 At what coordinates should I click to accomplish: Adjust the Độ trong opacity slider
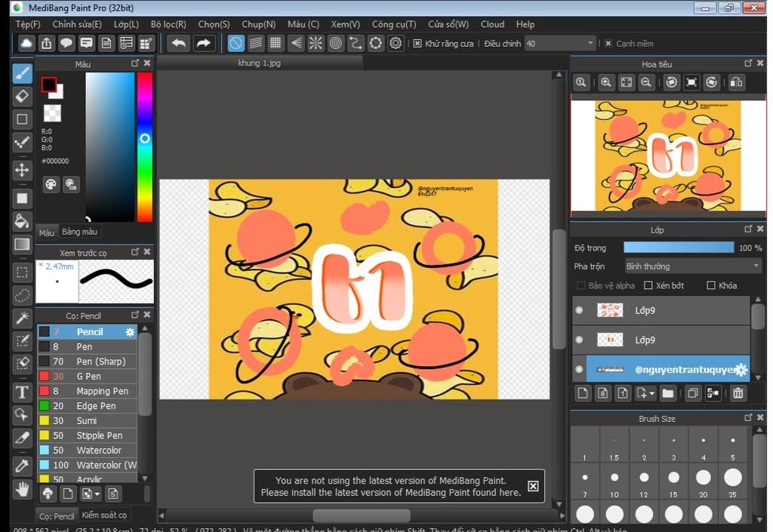click(x=679, y=248)
